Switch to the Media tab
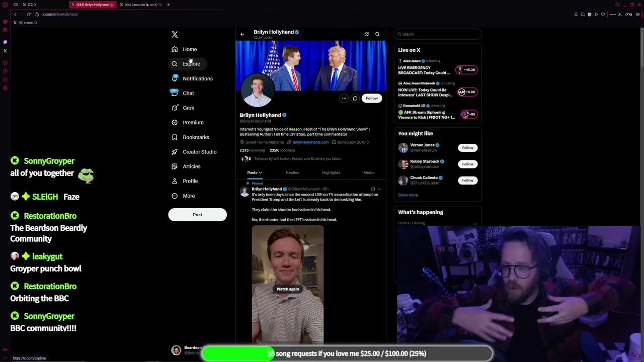The image size is (644, 362). (369, 172)
